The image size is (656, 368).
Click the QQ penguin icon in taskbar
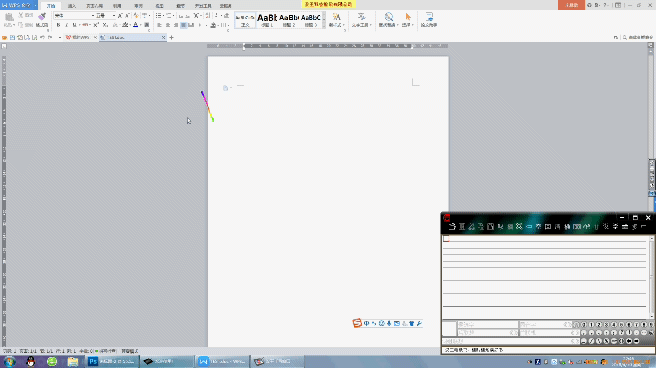coord(31,361)
